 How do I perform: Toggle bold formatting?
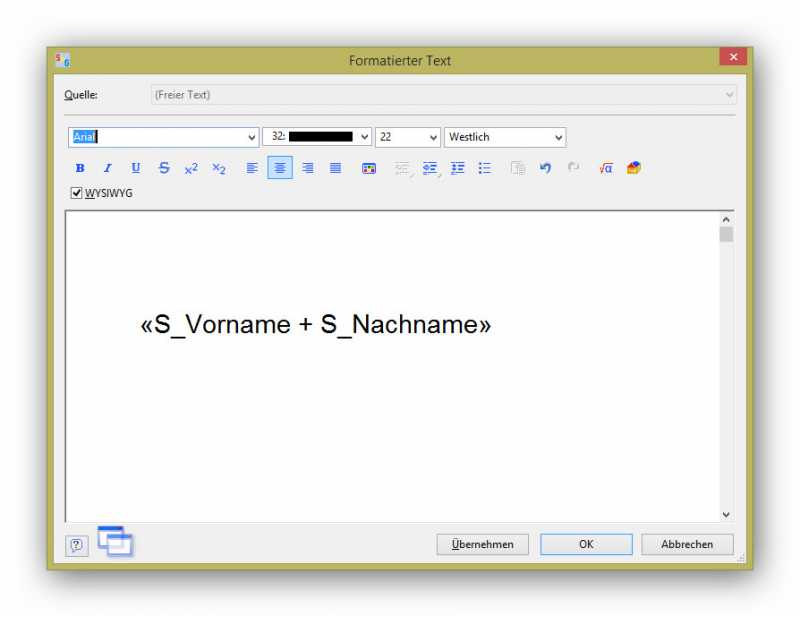(80, 169)
